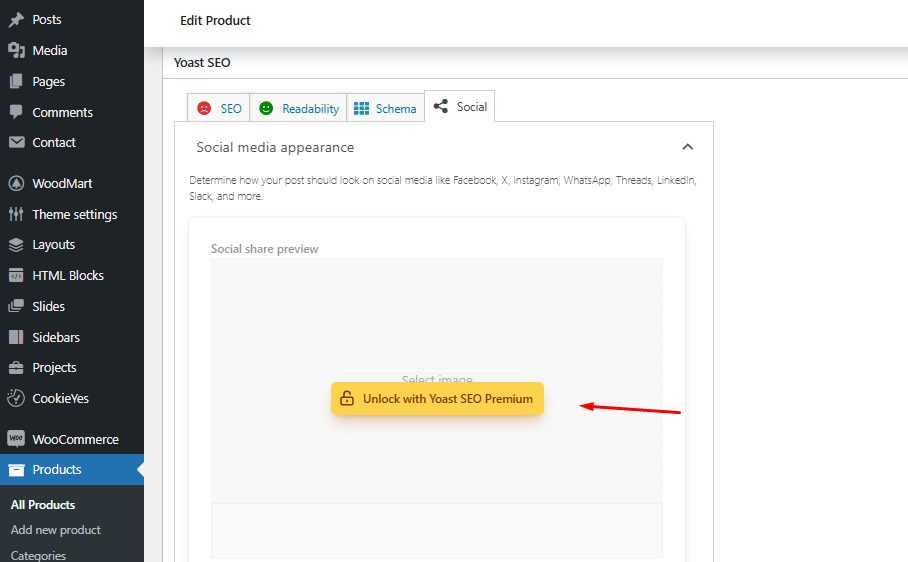Viewport: 908px width, 562px height.
Task: Click the Edit Product page heading
Action: pyautogui.click(x=215, y=20)
